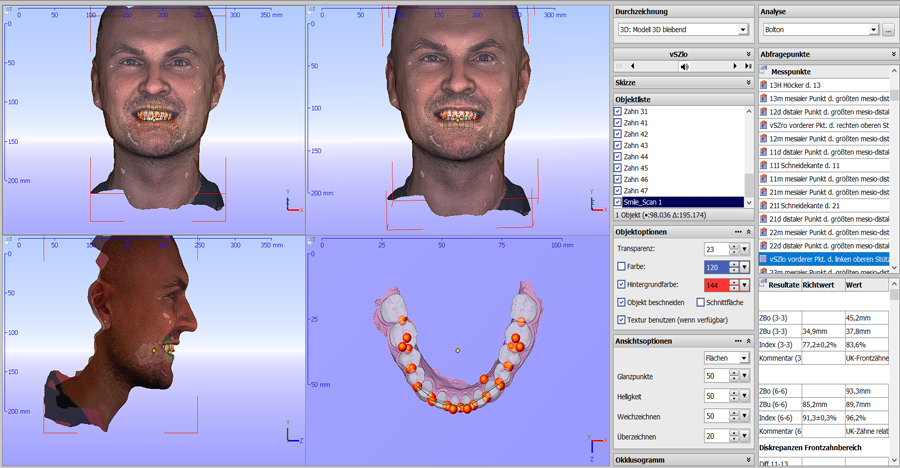Open Ansichtsoptionen three-dots menu
The height and width of the screenshot is (468, 900).
[x=738, y=341]
